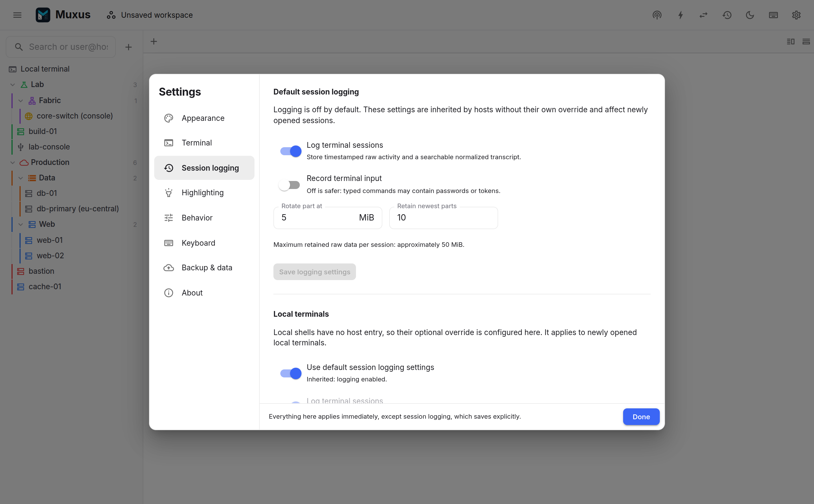Screen dimensions: 814x504
Task: Open Terminal settings section
Action: 204,143
